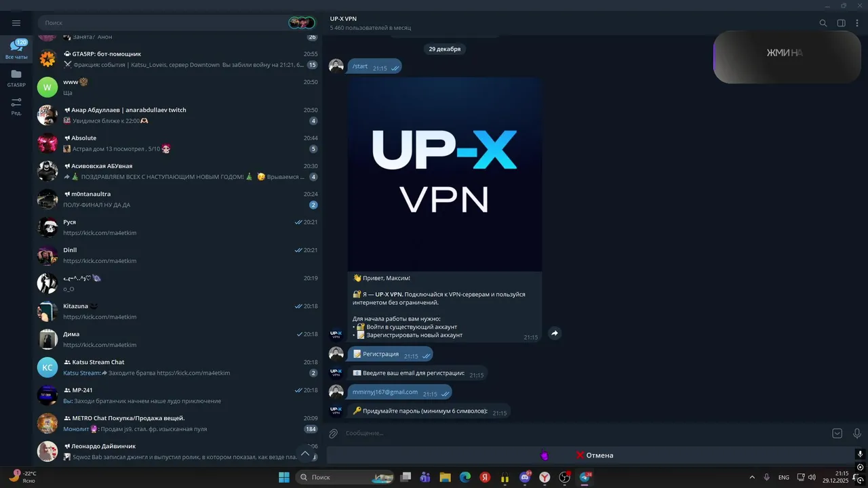Open Discord from the taskbar

(525, 477)
